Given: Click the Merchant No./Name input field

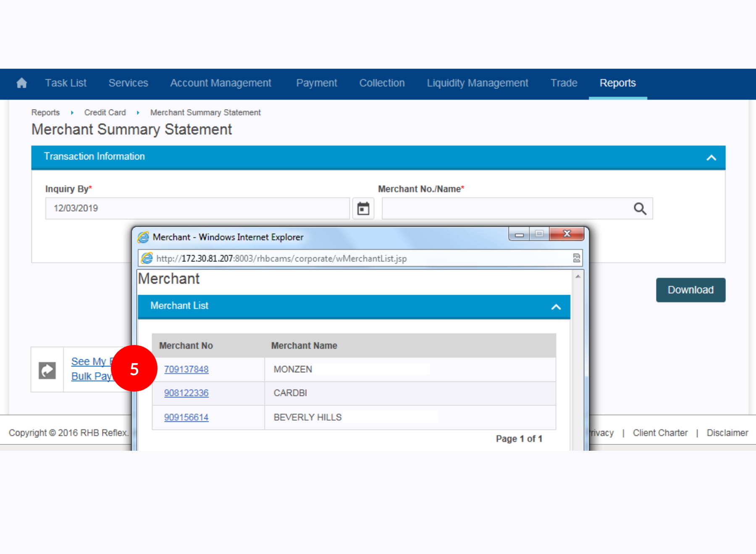Looking at the screenshot, I should 504,209.
